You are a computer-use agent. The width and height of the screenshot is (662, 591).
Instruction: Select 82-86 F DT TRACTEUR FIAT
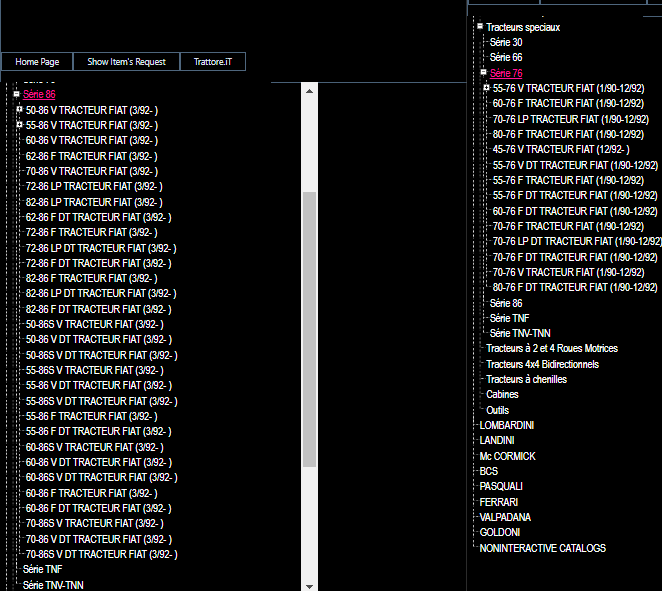click(x=98, y=309)
